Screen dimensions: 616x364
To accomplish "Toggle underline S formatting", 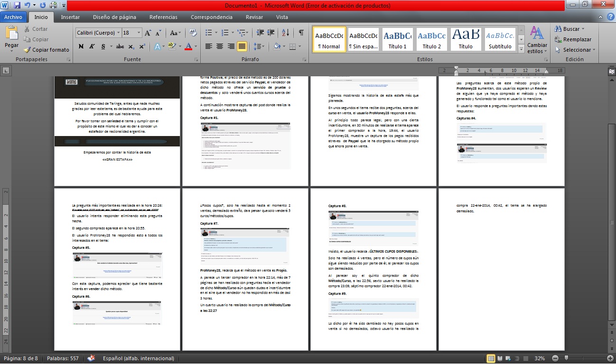I will pos(103,46).
